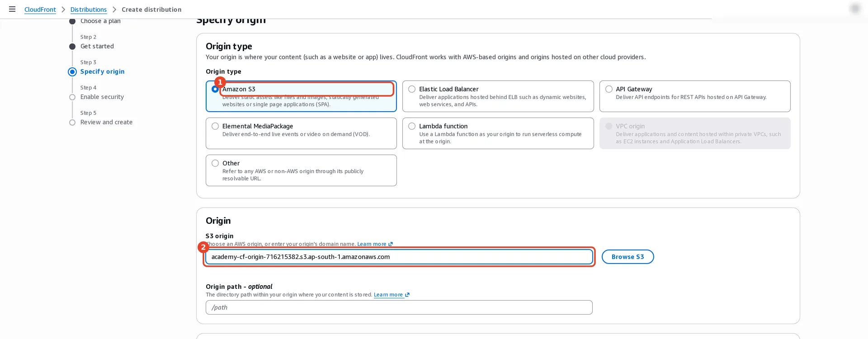Viewport: 868px width, 339px height.
Task: Go to CloudFront breadcrumb link
Action: 40,9
